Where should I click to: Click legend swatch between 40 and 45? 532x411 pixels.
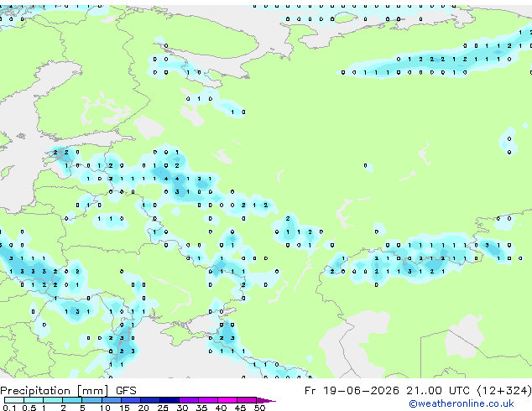(227, 400)
